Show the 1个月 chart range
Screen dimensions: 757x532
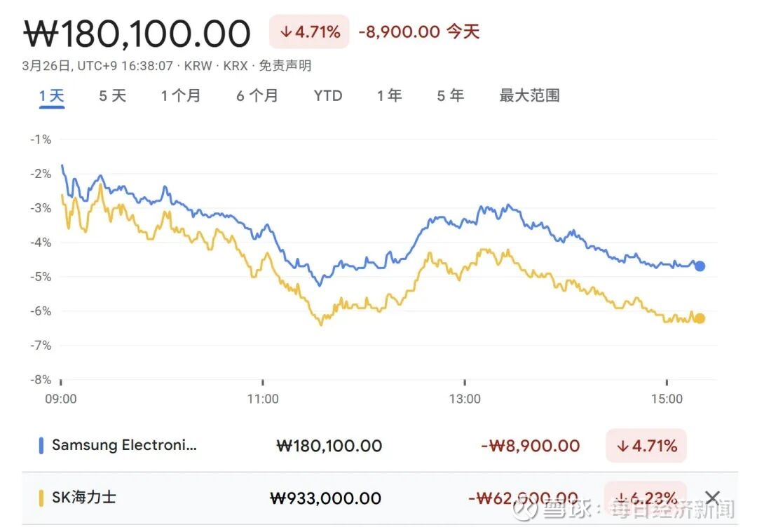(181, 95)
